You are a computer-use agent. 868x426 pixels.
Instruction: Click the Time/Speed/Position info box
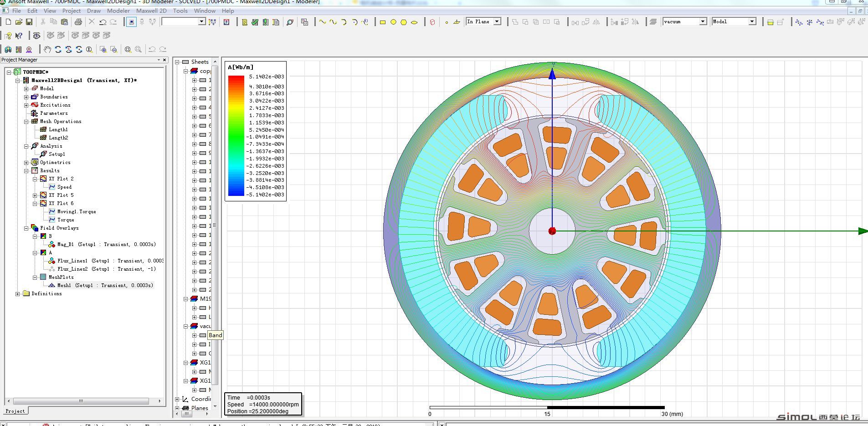click(x=263, y=405)
